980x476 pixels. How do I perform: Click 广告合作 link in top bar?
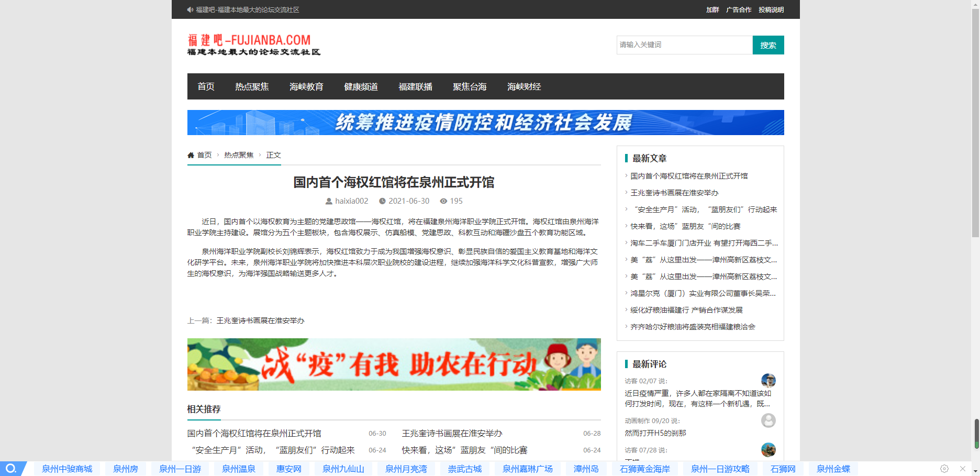coord(739,10)
